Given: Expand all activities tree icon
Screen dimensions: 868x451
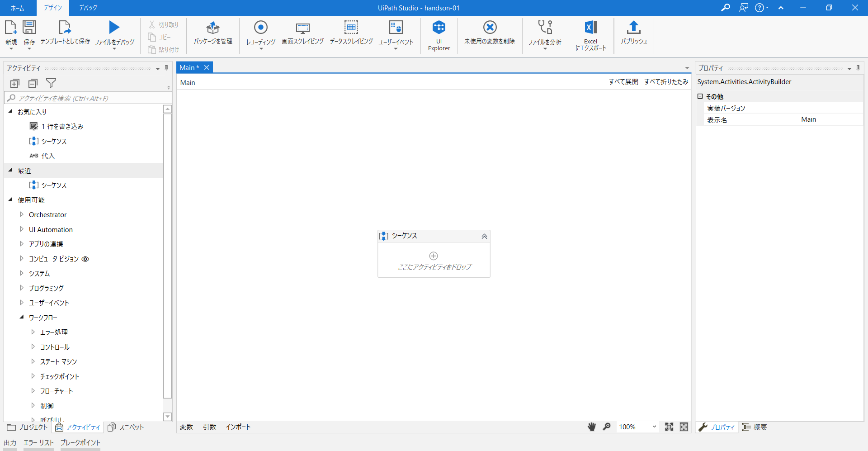Looking at the screenshot, I should [x=15, y=83].
